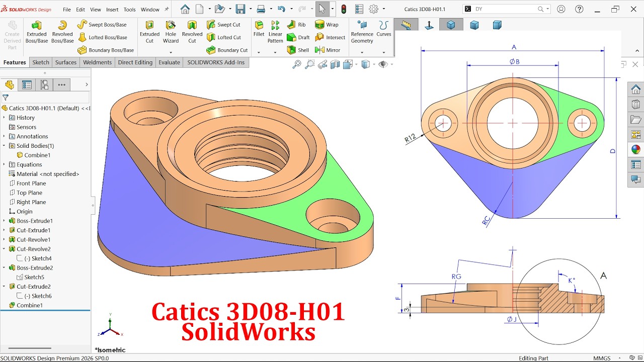The width and height of the screenshot is (644, 362).
Task: Select the Wrap tool
Action: 327,25
